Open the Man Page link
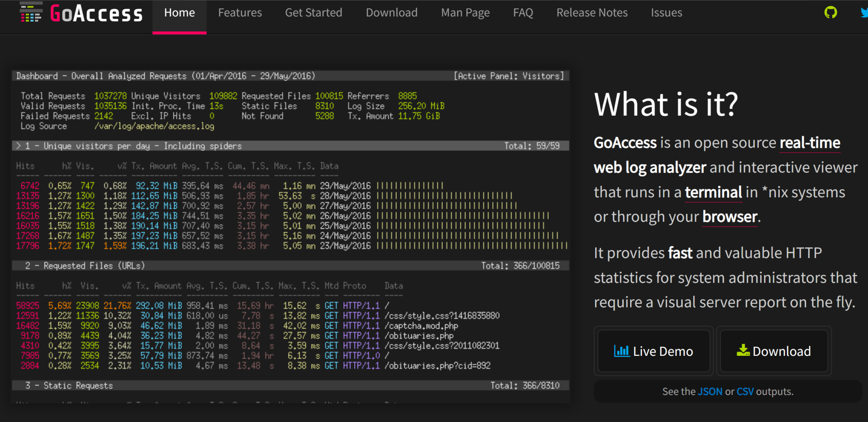868x422 pixels. click(x=465, y=13)
